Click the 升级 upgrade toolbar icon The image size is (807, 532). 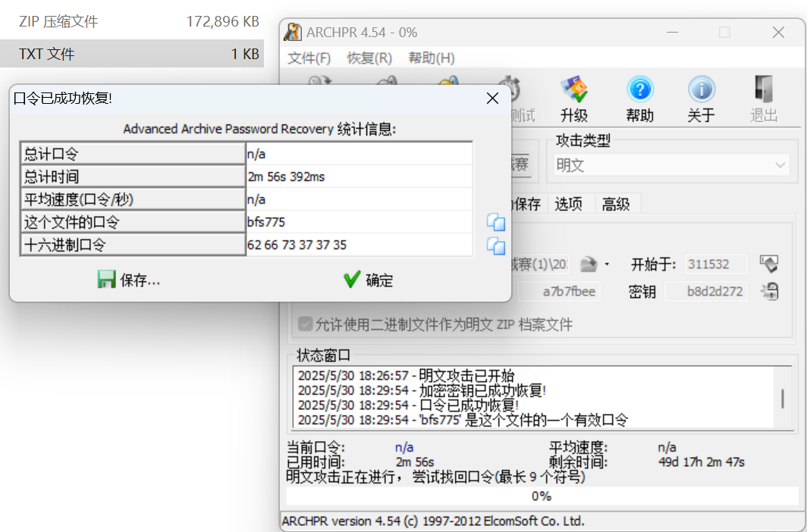click(x=574, y=90)
